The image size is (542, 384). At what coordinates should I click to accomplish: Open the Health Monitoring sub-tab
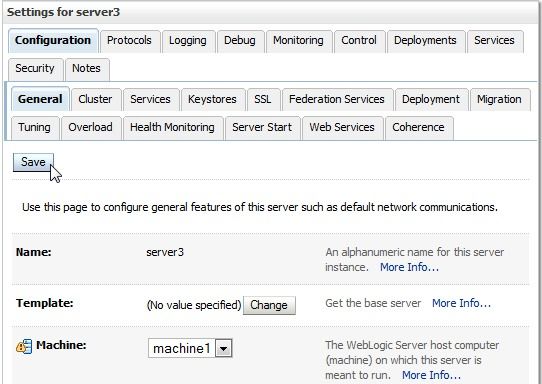[172, 128]
